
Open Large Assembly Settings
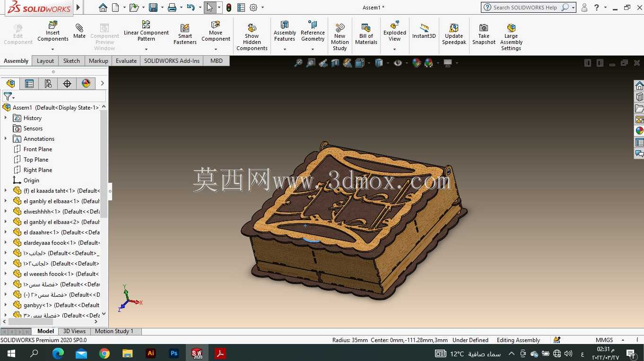click(511, 37)
